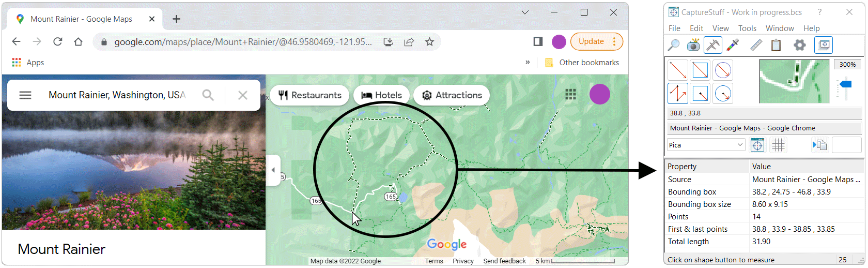Open the Chrome tab search chevron

click(525, 12)
